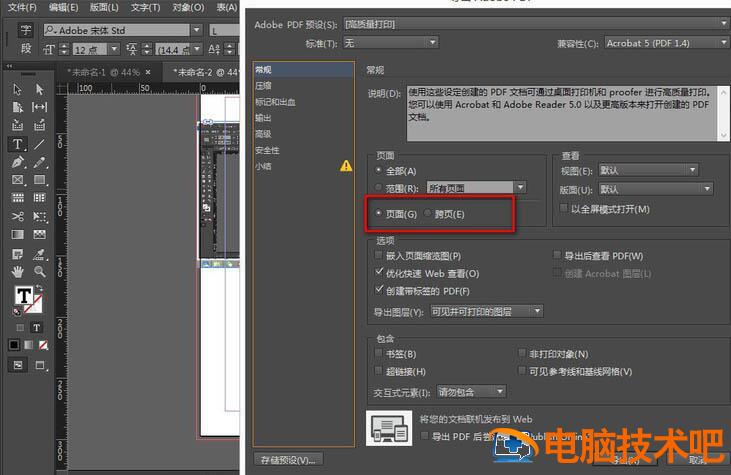Open the 导出图层(Y) dropdown

486,311
